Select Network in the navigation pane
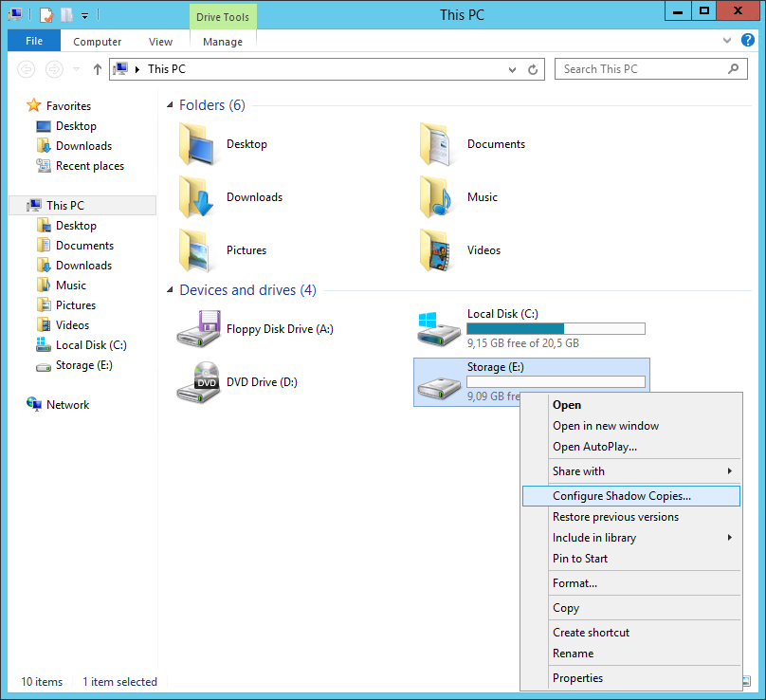Viewport: 766px width, 700px height. tap(67, 404)
